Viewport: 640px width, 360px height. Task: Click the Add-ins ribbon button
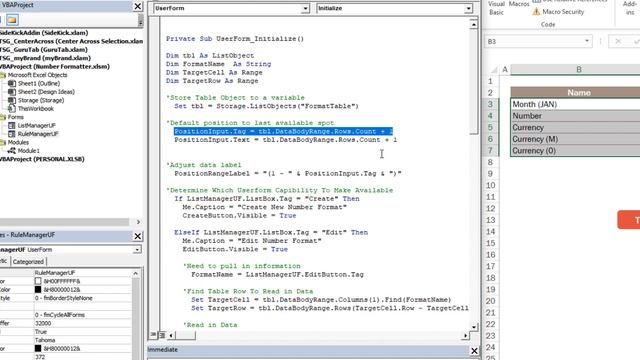[x=630, y=8]
